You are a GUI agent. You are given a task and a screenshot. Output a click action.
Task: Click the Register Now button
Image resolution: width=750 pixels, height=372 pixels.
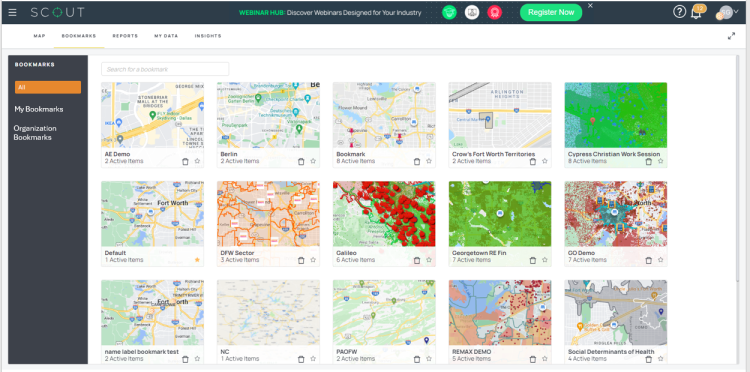point(551,12)
